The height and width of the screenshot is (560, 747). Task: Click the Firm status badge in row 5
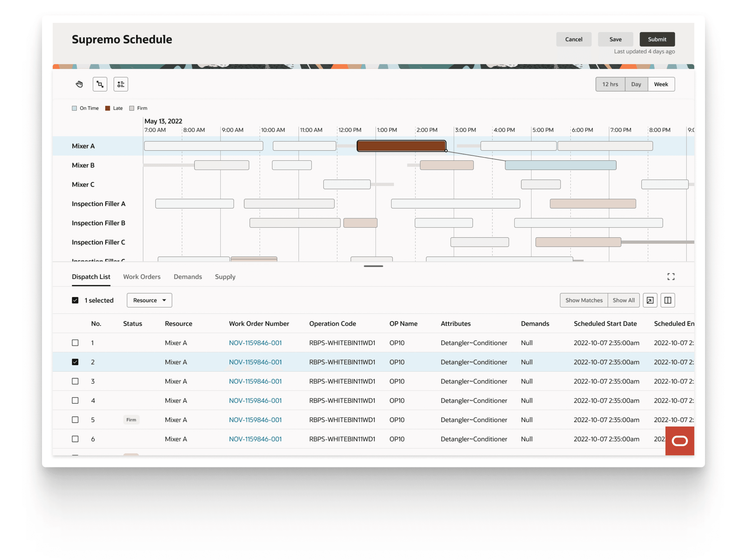pyautogui.click(x=131, y=420)
